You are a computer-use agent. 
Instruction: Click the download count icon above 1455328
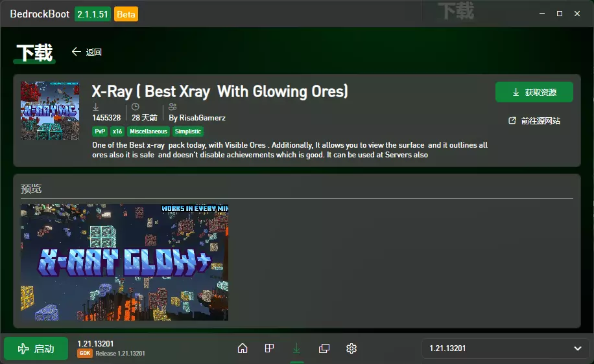pos(96,107)
